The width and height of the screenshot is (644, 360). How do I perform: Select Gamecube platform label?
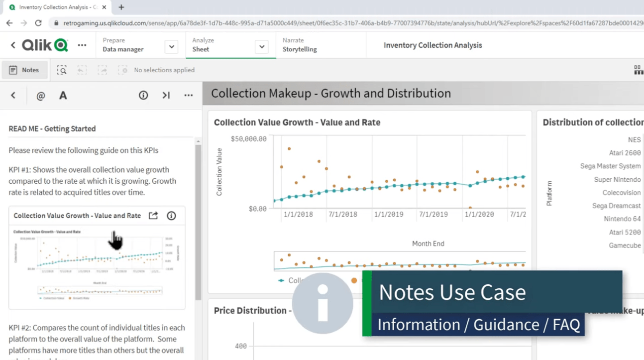coord(625,245)
